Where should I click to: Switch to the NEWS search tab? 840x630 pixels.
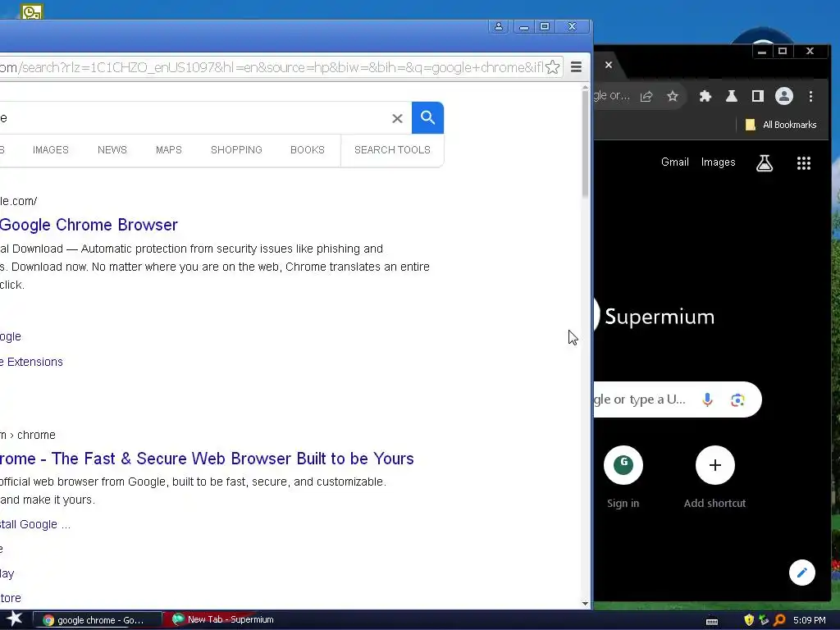(x=112, y=150)
